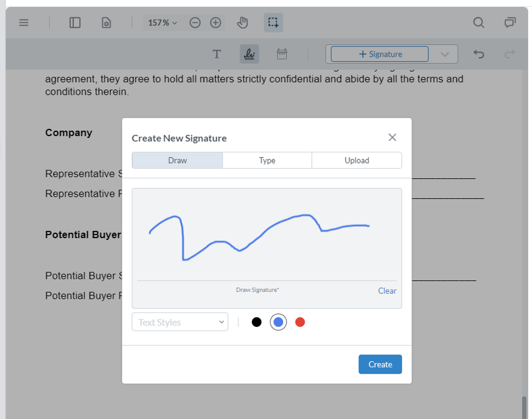
Task: Open the hamburger menu icon
Action: 24,23
